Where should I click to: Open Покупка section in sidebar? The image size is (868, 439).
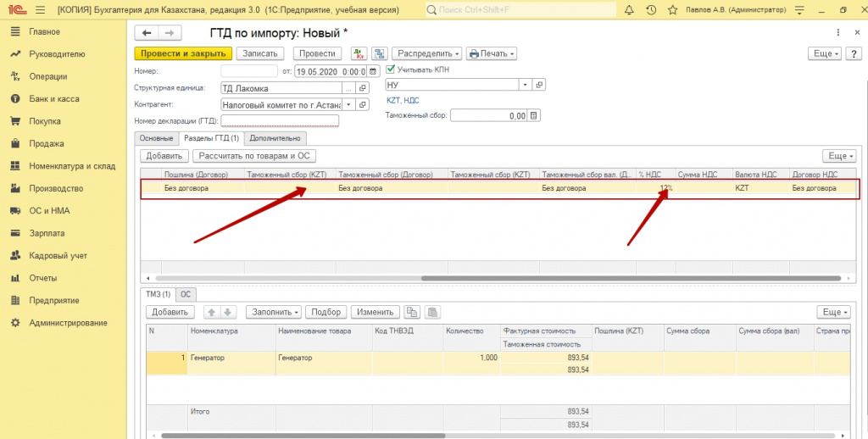(x=45, y=121)
